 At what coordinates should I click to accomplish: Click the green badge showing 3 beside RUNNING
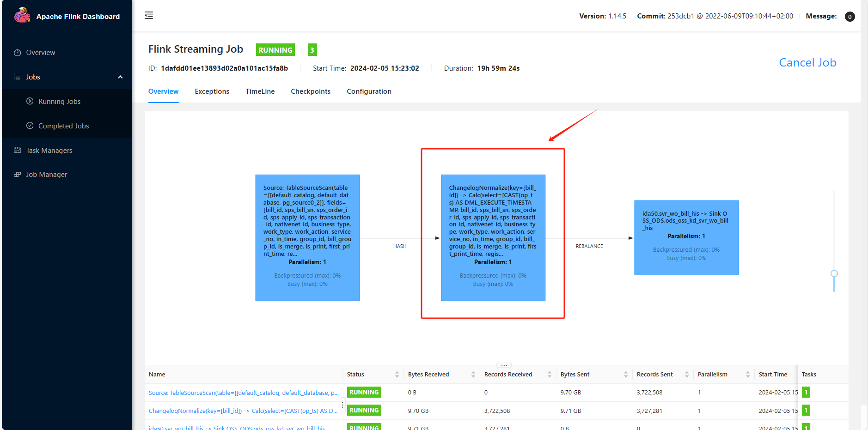click(x=312, y=50)
